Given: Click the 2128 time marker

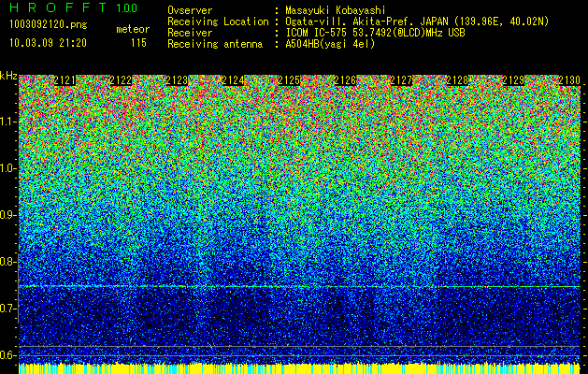Looking at the screenshot, I should [457, 80].
